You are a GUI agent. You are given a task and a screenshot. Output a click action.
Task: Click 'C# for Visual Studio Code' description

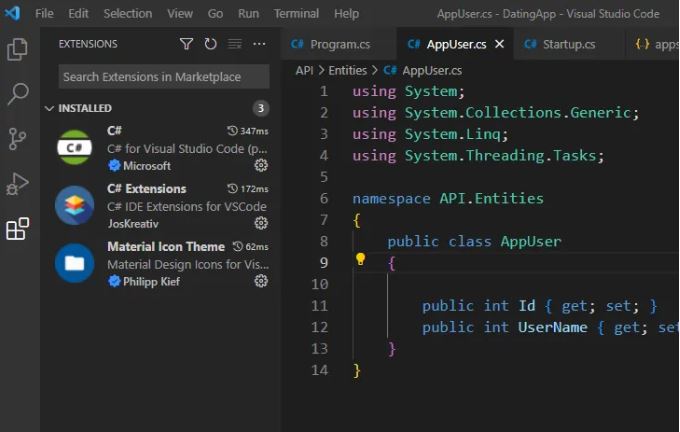pos(187,149)
